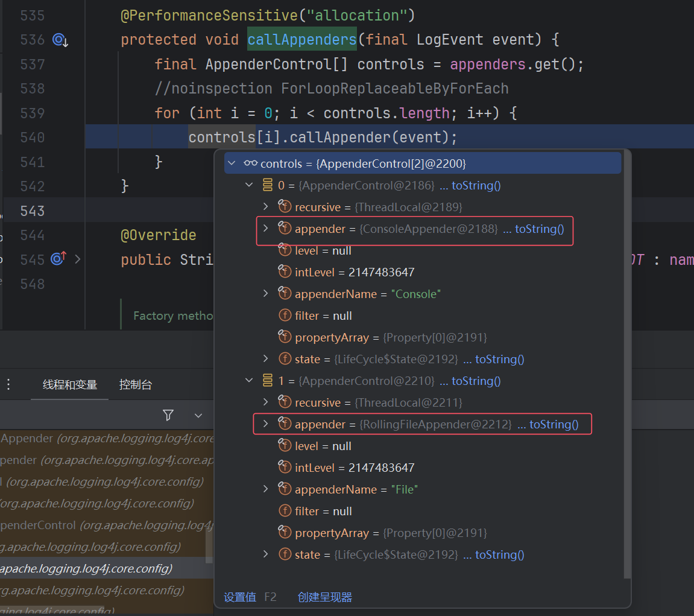Click the filter funnel icon in debugger panel
Viewport: 694px width, 616px height.
[x=168, y=415]
